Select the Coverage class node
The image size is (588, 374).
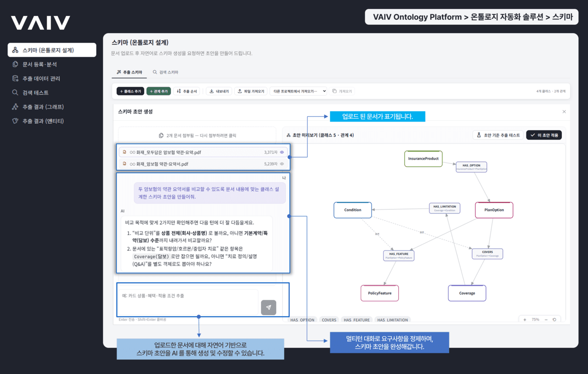(467, 293)
